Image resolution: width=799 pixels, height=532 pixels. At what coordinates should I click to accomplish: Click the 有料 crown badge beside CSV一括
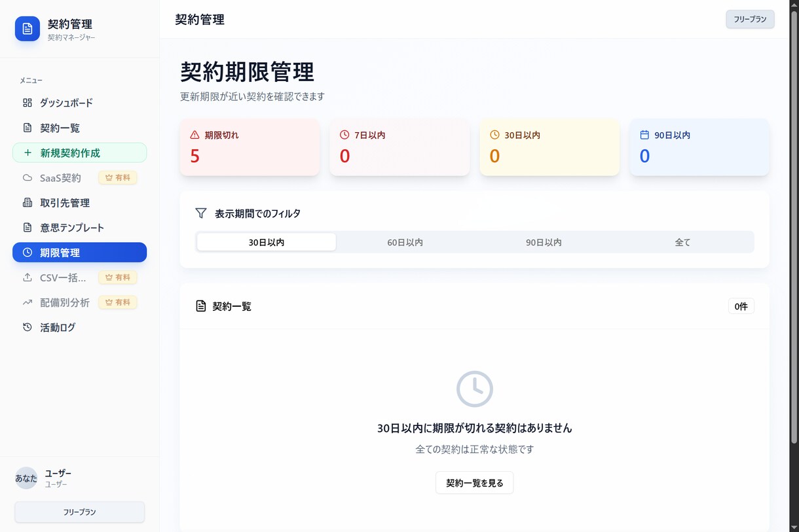pyautogui.click(x=118, y=277)
